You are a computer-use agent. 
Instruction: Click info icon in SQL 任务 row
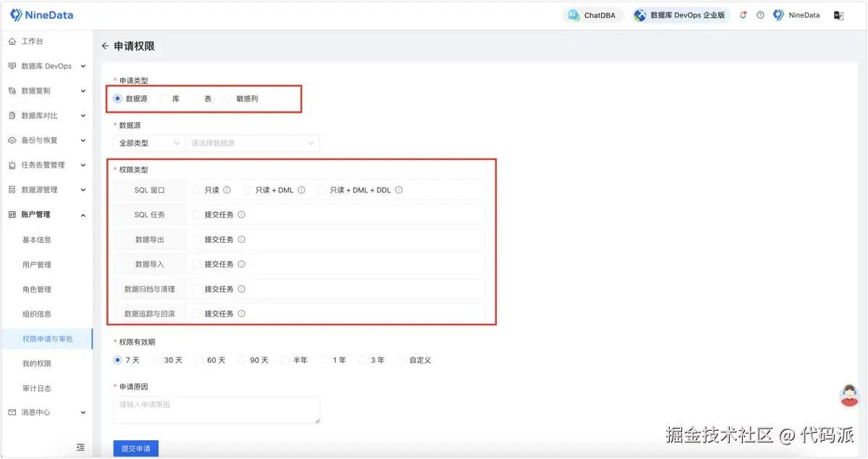[242, 215]
